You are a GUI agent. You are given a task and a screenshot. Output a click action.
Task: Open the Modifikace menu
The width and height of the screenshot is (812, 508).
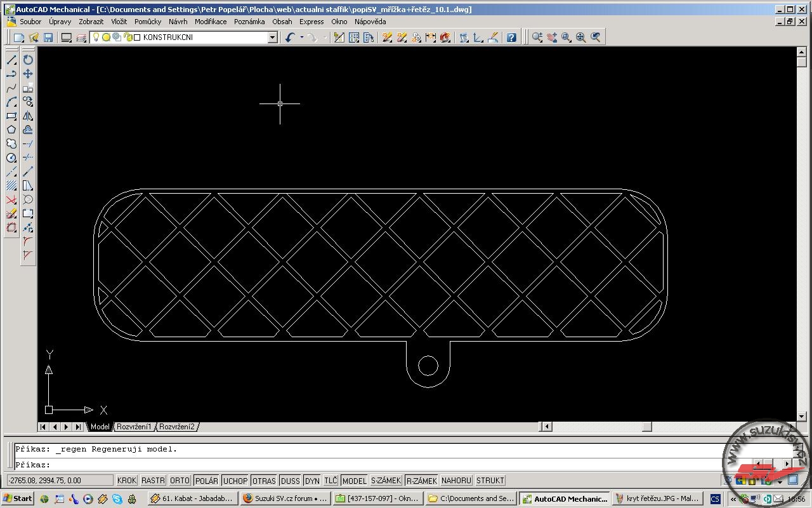point(211,22)
